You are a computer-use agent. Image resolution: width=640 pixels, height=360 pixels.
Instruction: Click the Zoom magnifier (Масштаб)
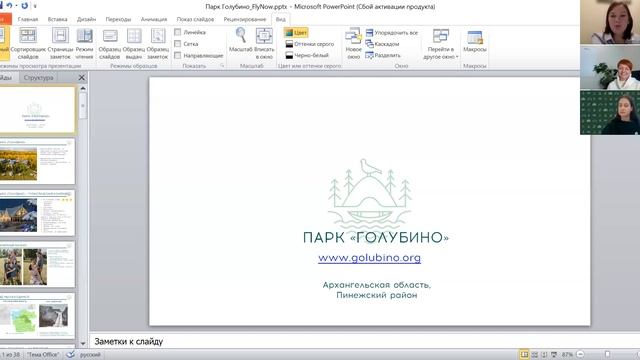241,40
